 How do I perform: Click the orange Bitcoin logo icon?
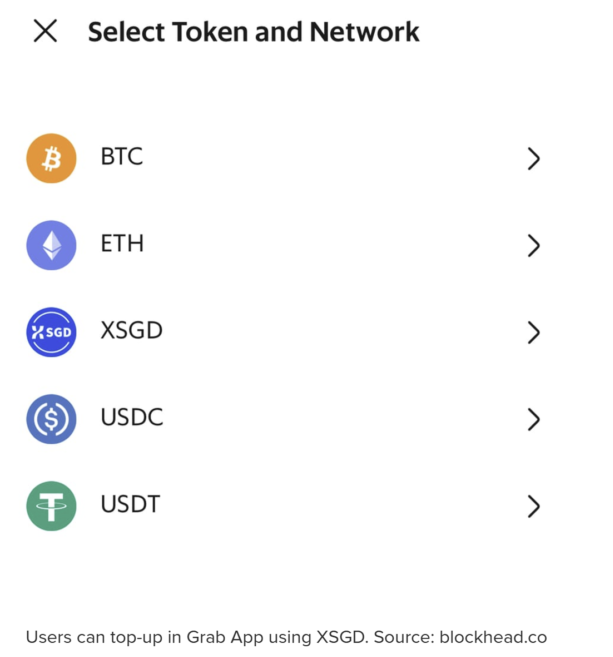click(51, 158)
